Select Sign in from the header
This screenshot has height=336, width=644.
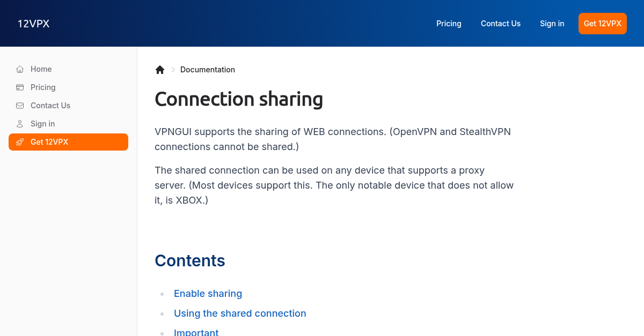[x=552, y=24]
